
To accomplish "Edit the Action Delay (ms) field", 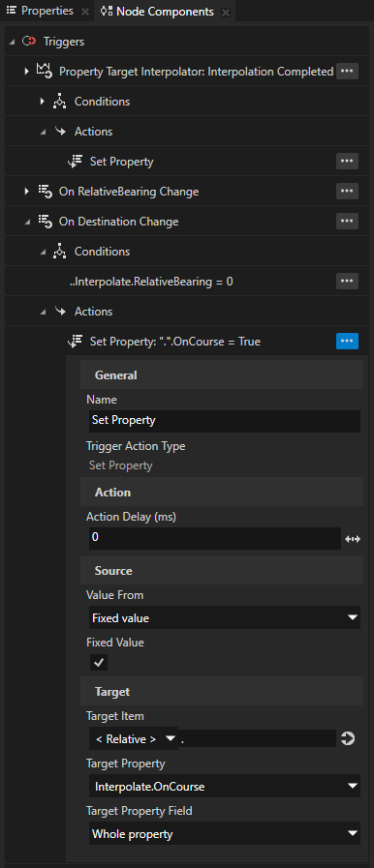I will [x=214, y=538].
